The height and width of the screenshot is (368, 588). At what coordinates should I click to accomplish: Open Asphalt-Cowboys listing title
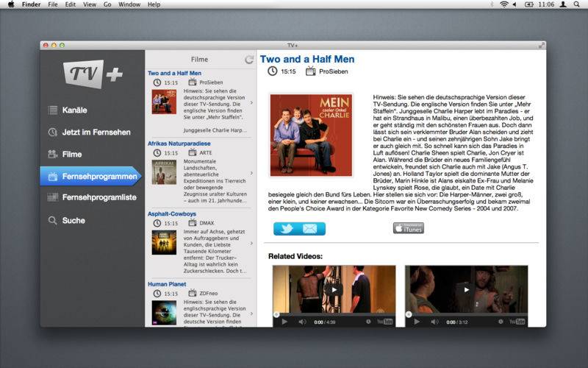pos(172,213)
